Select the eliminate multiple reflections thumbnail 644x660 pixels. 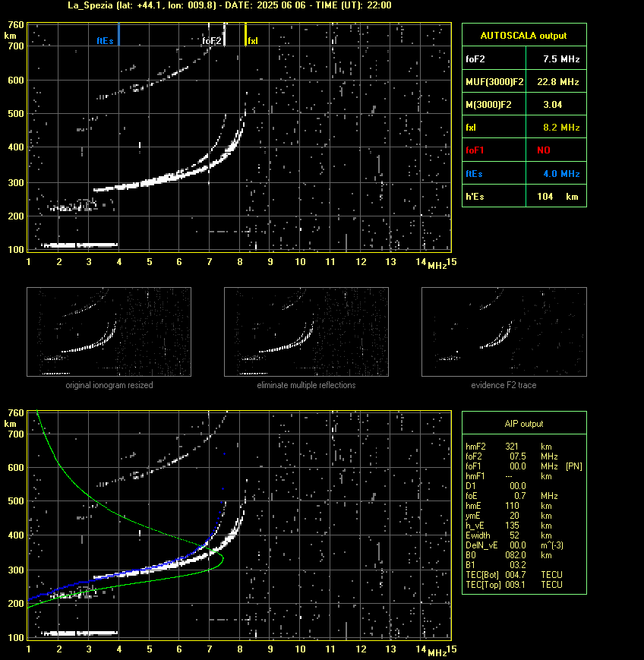coord(306,332)
